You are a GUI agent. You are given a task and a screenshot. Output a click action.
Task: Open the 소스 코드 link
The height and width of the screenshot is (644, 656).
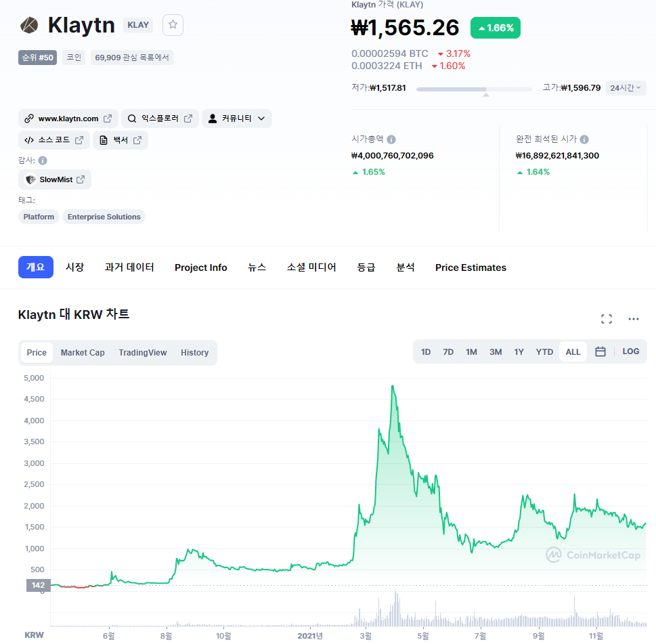click(54, 140)
